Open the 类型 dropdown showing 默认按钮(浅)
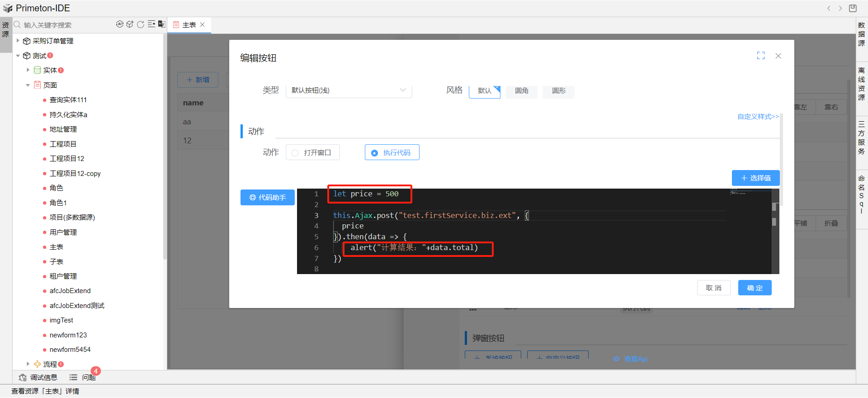Image resolution: width=868 pixels, height=398 pixels. coord(349,90)
